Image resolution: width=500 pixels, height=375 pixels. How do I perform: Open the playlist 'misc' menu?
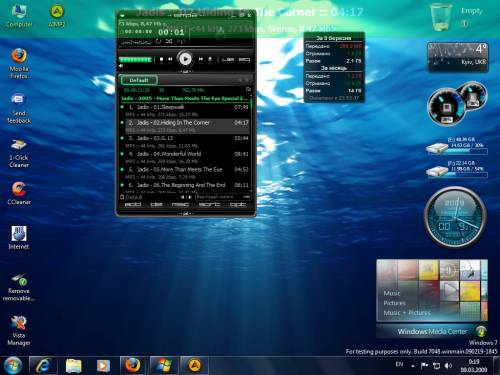[x=180, y=204]
